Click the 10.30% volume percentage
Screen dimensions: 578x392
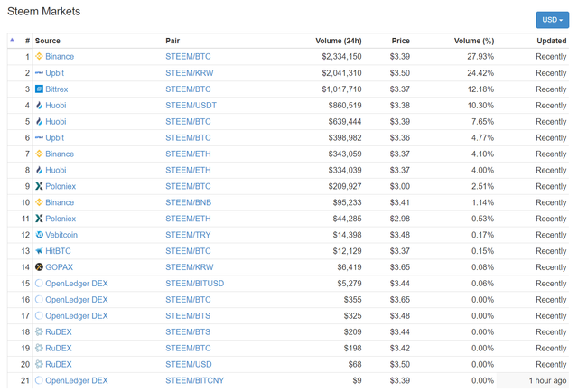point(480,105)
